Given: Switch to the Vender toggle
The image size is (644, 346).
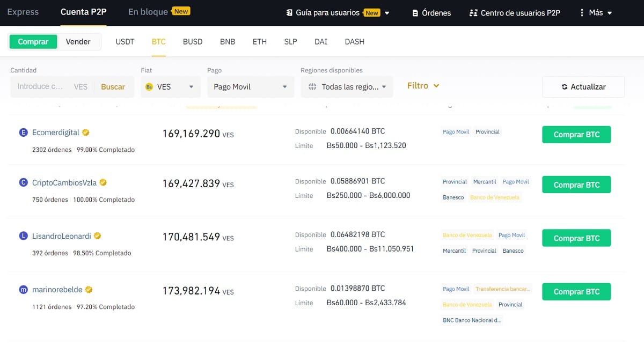Looking at the screenshot, I should (x=78, y=42).
